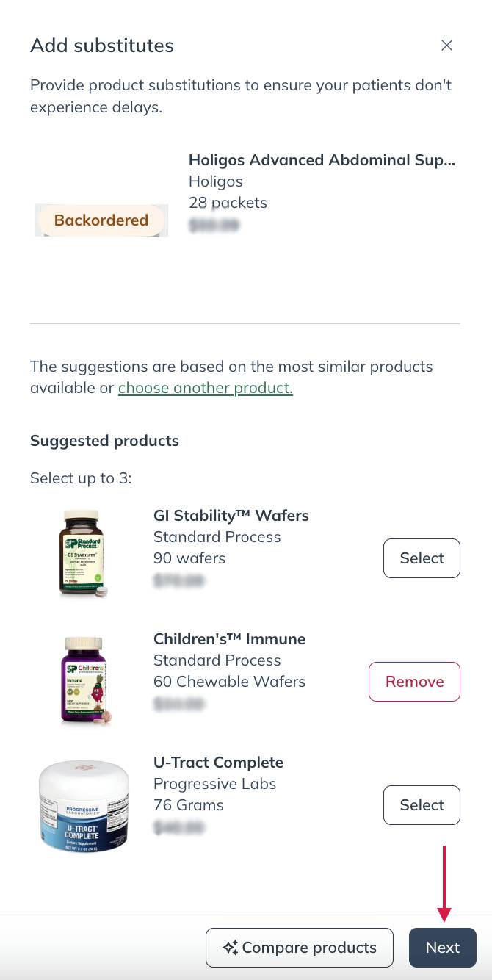492x980 pixels.
Task: Click the U-Tract Complete jar thumbnail
Action: tap(84, 804)
